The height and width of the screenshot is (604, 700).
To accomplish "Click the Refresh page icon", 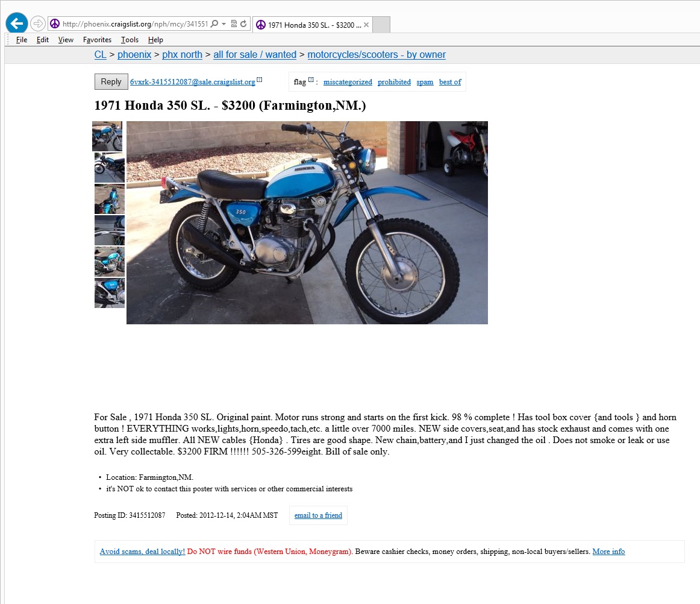I will tap(243, 24).
